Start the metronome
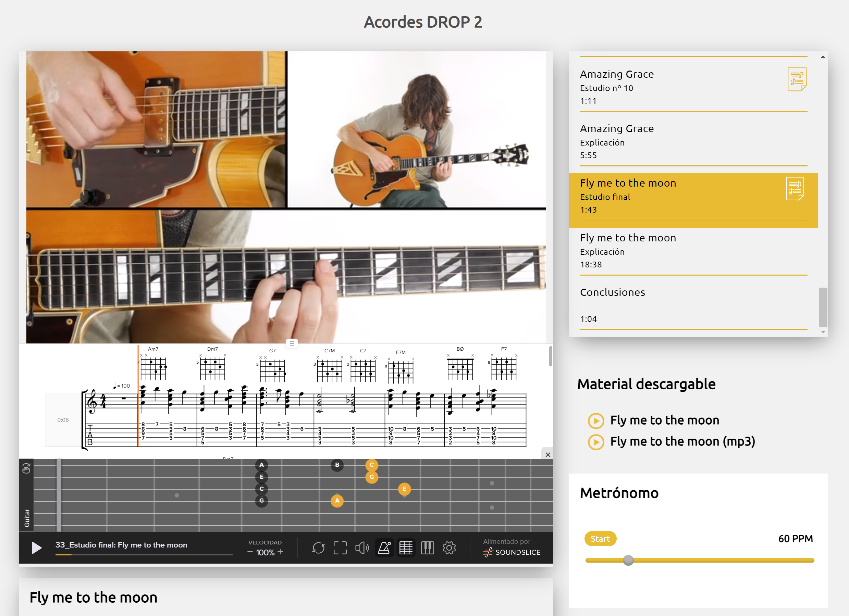 [600, 539]
